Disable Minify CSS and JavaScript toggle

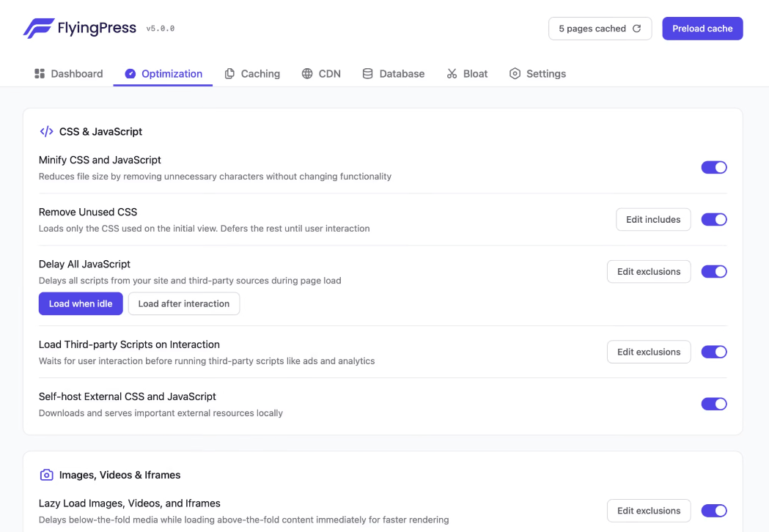[x=713, y=167]
